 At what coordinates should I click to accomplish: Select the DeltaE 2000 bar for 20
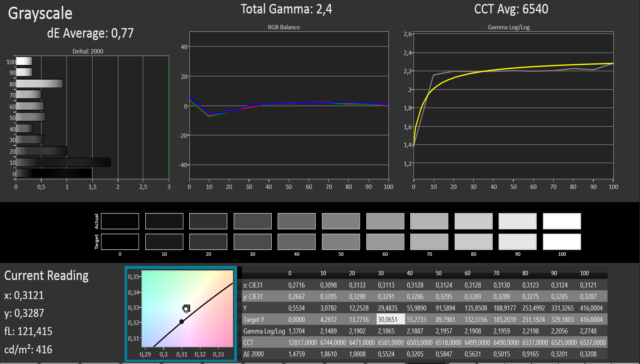[x=42, y=151]
